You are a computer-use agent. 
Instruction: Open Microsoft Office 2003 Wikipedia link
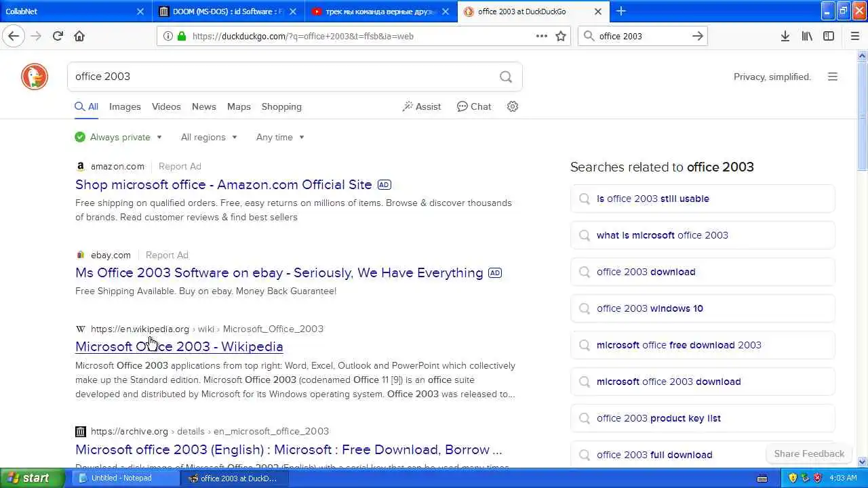pos(179,346)
